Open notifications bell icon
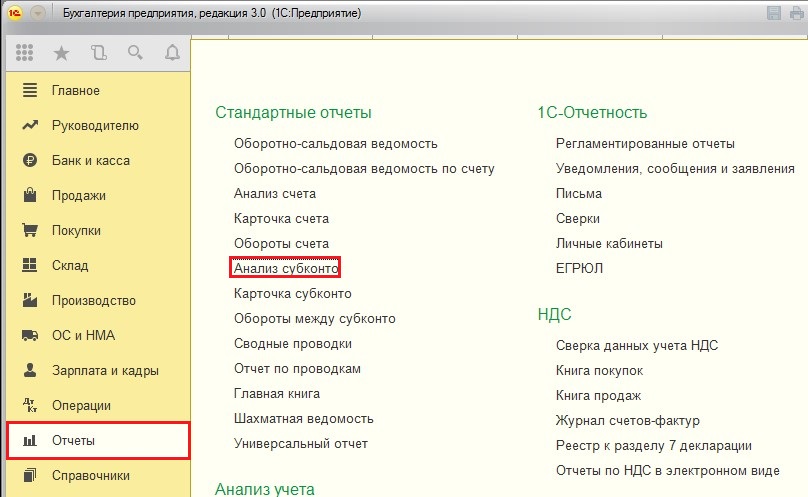808x497 pixels. pos(172,52)
